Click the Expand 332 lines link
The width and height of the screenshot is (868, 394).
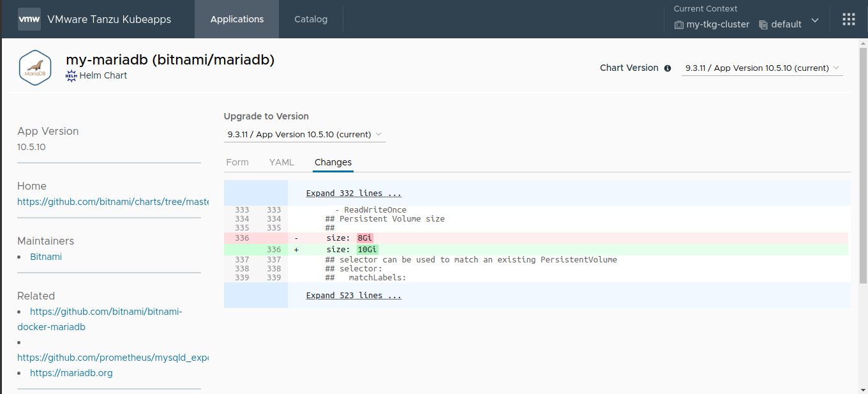pos(354,193)
